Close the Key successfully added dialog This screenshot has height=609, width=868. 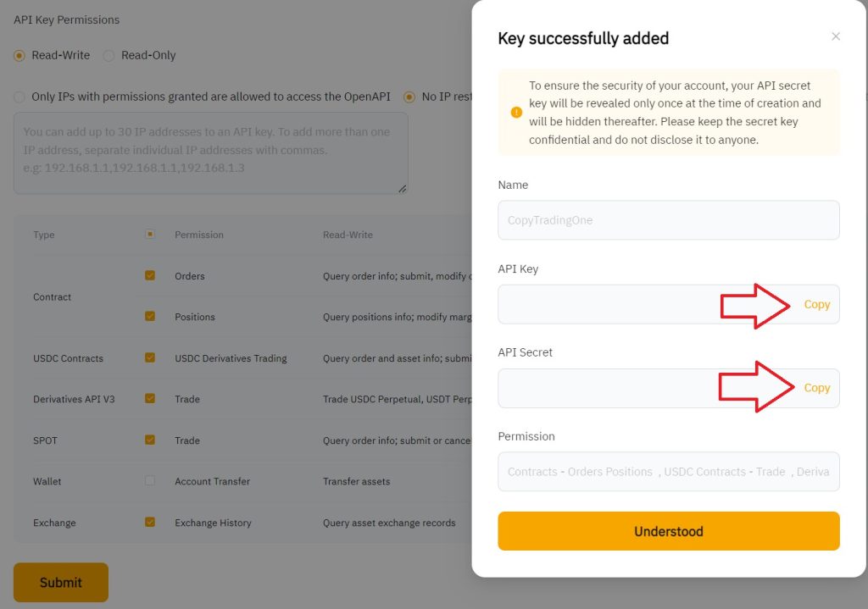tap(836, 36)
